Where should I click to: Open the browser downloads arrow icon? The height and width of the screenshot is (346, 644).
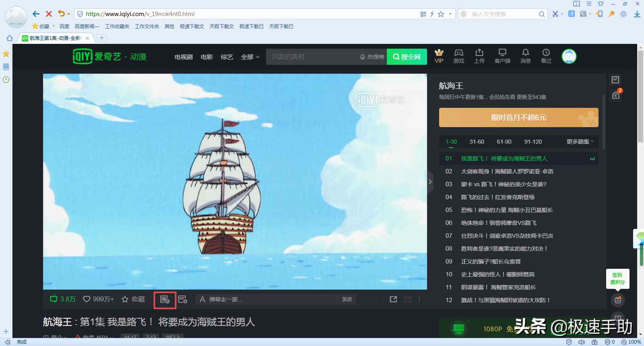pyautogui.click(x=637, y=14)
